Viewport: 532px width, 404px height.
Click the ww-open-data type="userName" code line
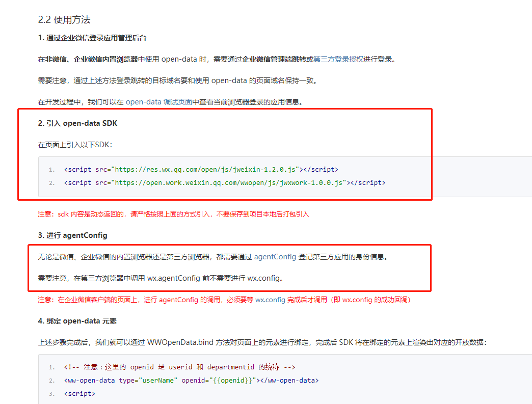(192, 381)
